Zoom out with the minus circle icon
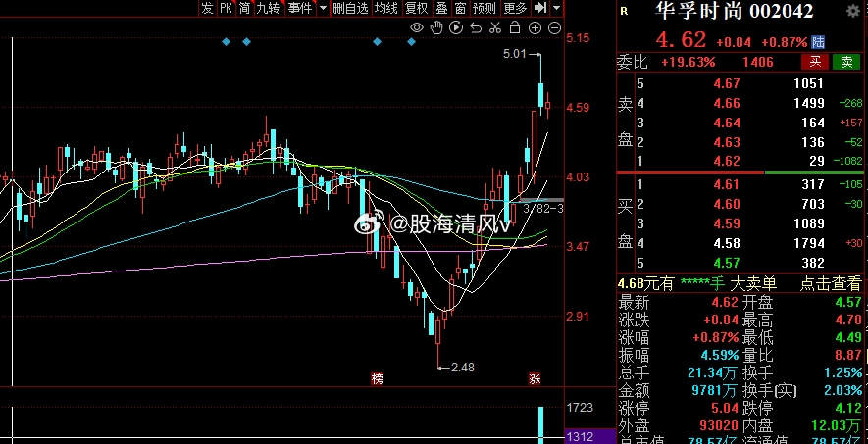The width and height of the screenshot is (868, 444). (554, 27)
